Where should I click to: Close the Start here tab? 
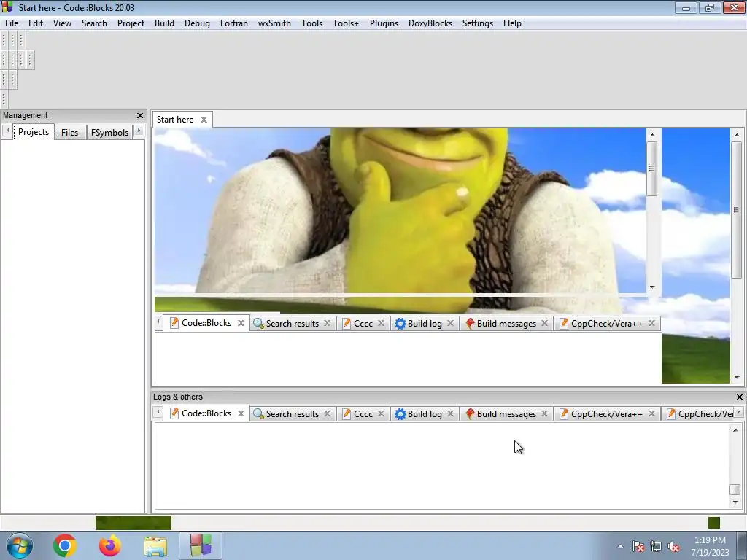(204, 120)
